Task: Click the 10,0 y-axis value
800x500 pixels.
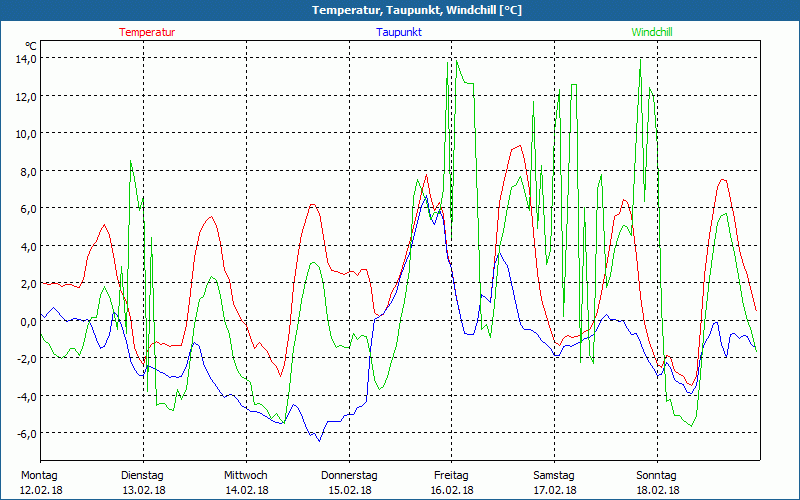Action: 26,134
